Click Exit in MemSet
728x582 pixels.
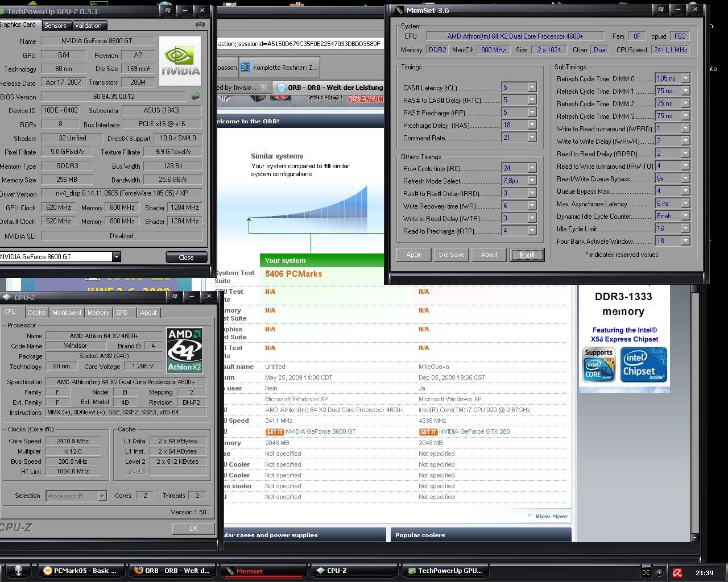click(527, 255)
